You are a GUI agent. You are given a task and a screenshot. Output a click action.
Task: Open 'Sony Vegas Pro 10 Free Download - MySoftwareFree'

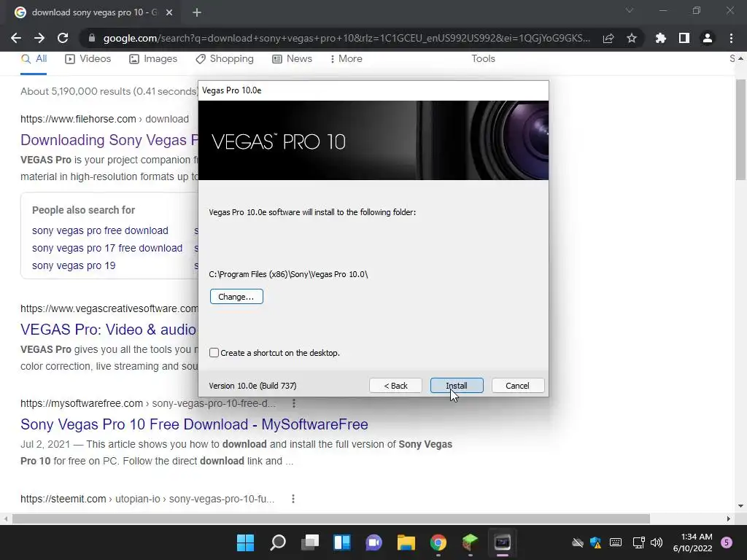coord(194,424)
